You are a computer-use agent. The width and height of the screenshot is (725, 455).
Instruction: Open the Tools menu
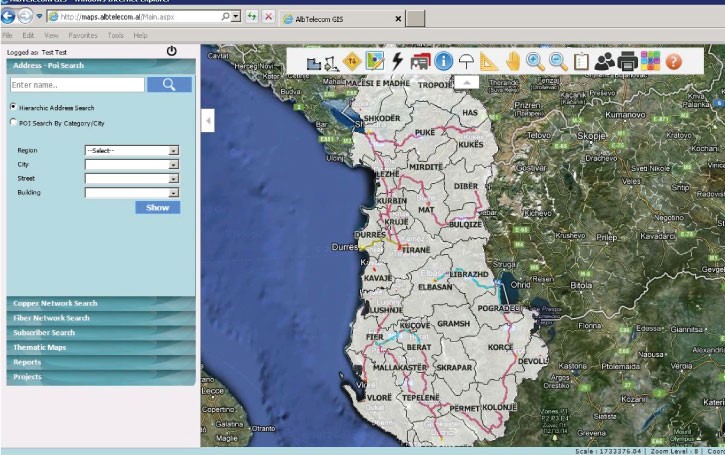click(x=115, y=35)
